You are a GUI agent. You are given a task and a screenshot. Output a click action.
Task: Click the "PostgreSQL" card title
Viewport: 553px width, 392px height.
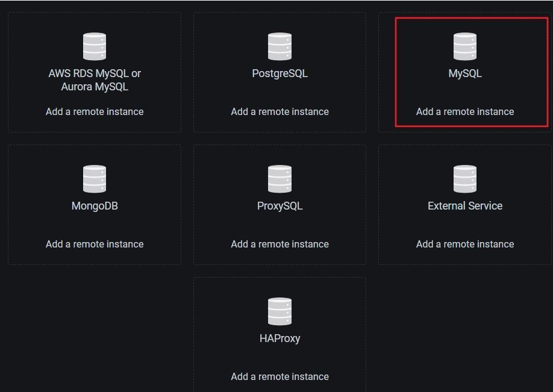click(x=280, y=73)
